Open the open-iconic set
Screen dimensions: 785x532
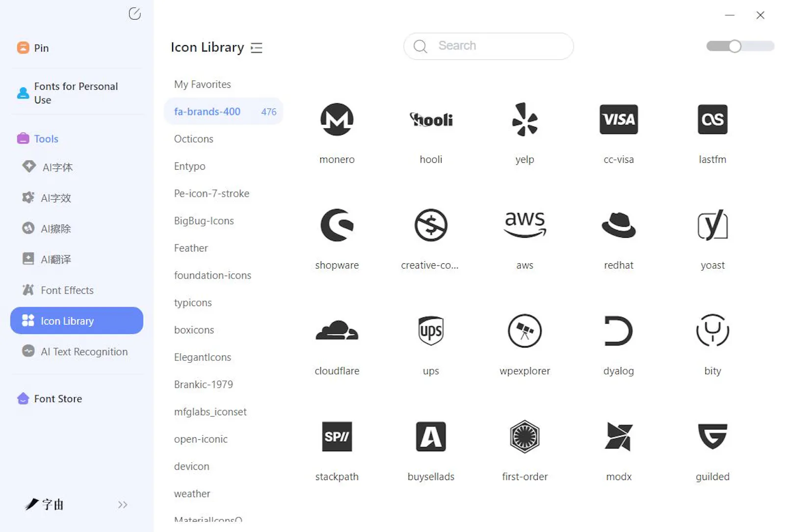[201, 439]
